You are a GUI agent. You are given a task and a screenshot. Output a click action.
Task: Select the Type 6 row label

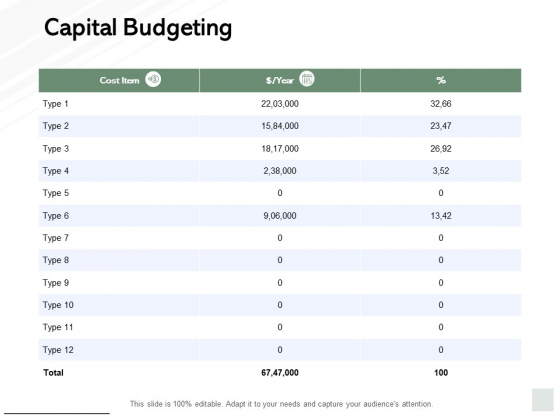tap(56, 216)
